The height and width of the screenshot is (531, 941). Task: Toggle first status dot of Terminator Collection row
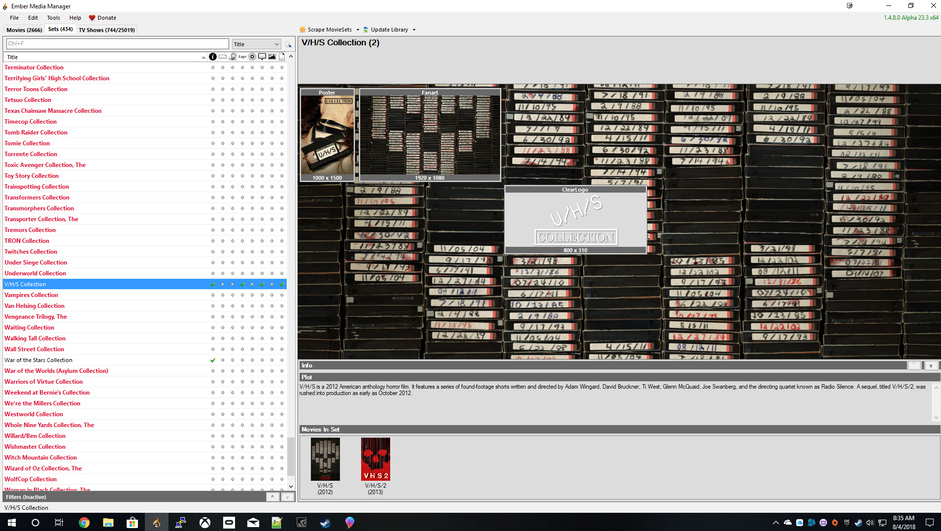(x=213, y=68)
